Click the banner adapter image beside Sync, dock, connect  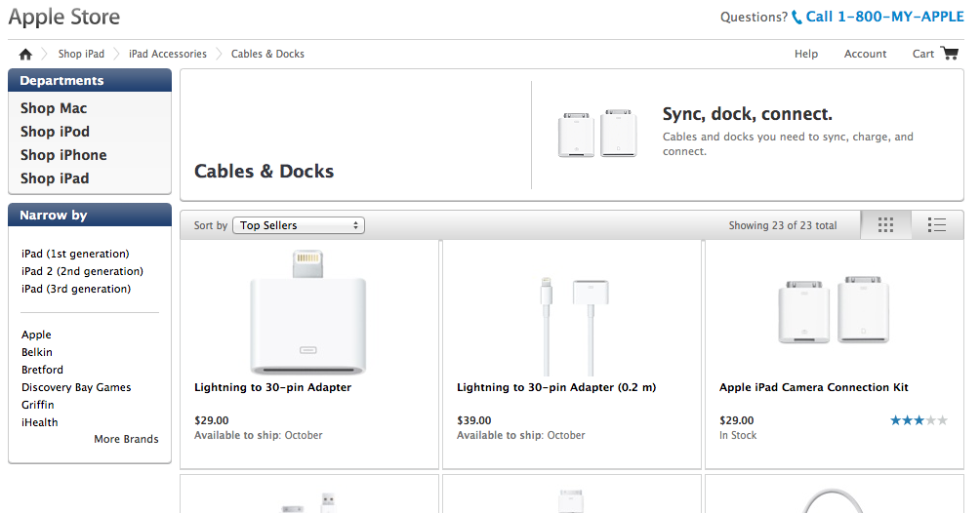(596, 133)
